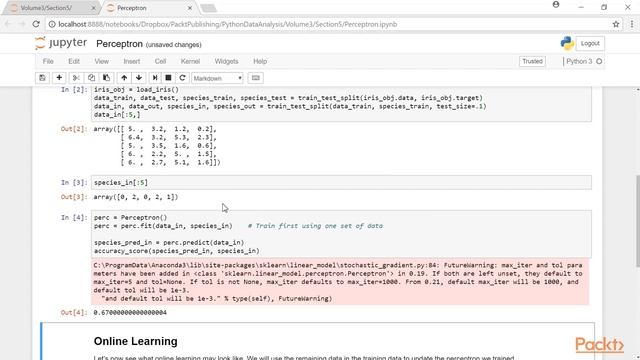
Task: Click the Out[2] array output
Action: (x=157, y=146)
